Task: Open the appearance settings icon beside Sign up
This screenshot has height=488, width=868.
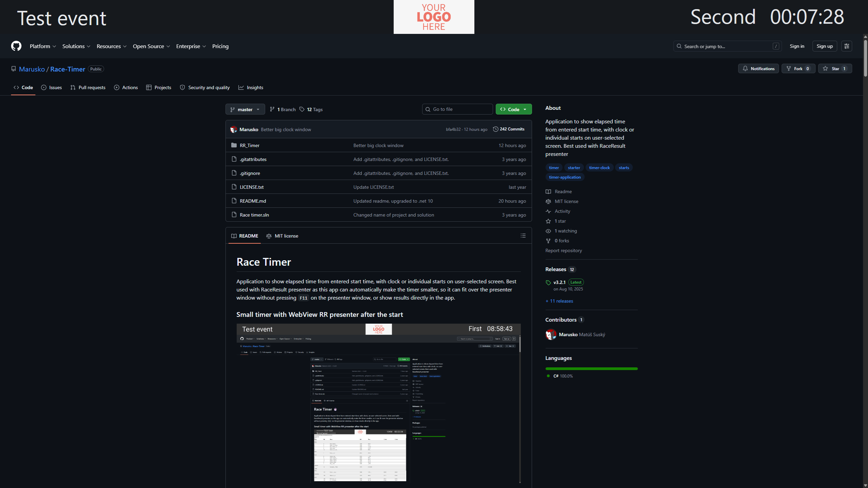Action: pos(847,46)
